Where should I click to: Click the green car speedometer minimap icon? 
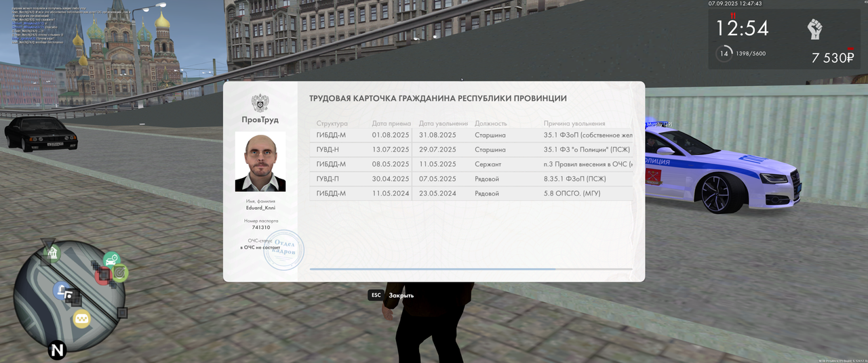tap(112, 259)
